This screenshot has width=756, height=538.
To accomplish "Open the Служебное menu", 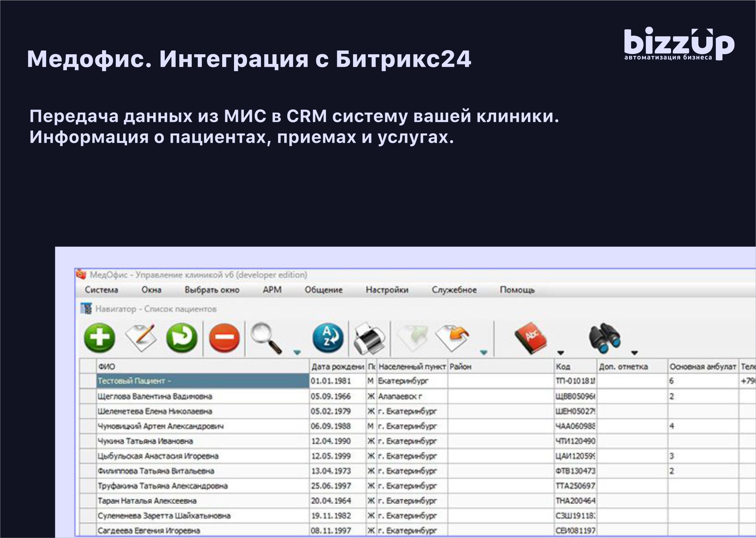I will pos(454,290).
